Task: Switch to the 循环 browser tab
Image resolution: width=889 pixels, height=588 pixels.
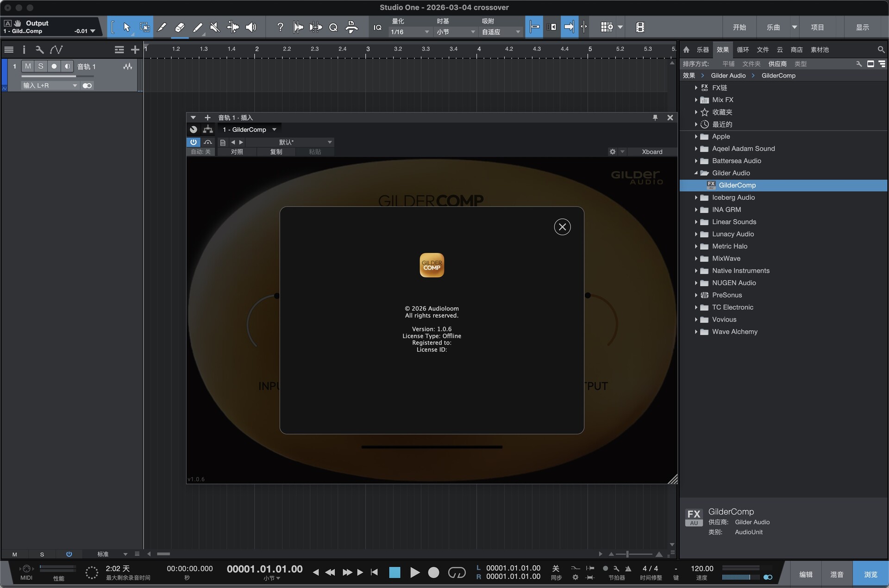Action: click(743, 50)
